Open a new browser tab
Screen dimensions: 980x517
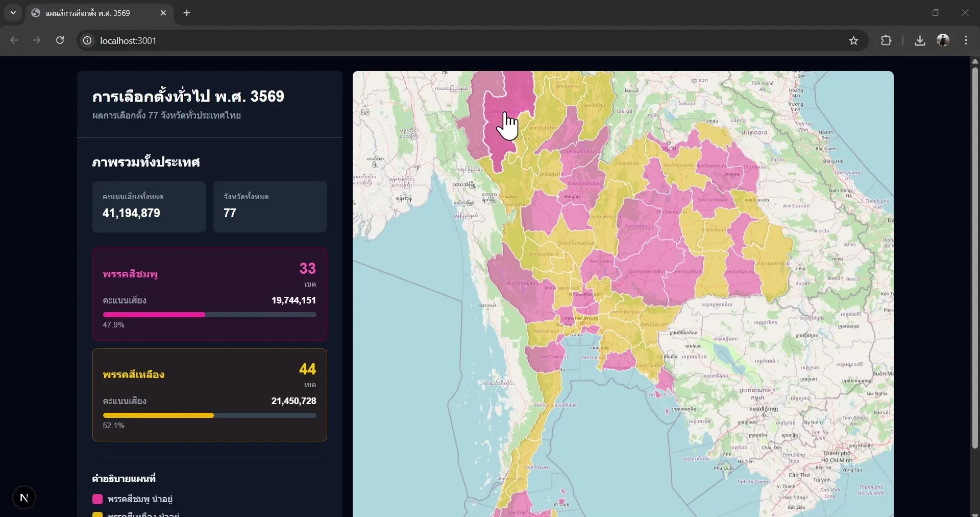pos(187,13)
